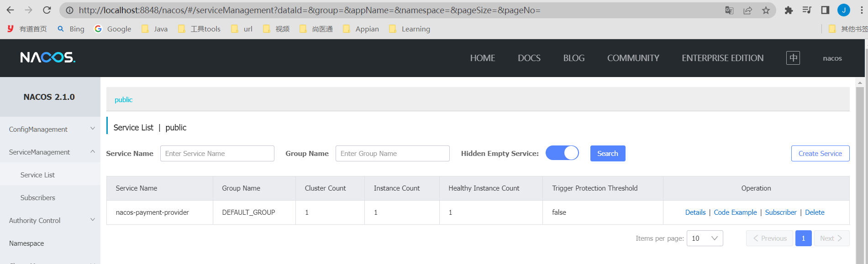Focus the Service Name input
868x264 pixels.
click(x=217, y=153)
